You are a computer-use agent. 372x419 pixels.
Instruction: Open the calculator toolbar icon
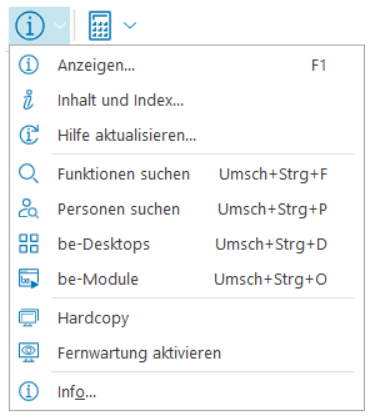tap(100, 26)
